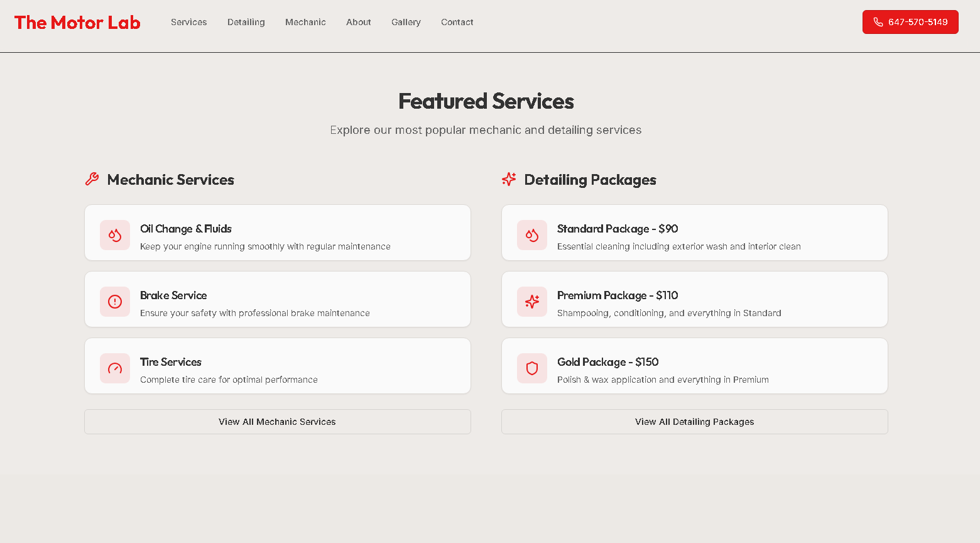This screenshot has height=543, width=980.
Task: Click the droplet icon for Oil Change & Fluids
Action: [115, 235]
